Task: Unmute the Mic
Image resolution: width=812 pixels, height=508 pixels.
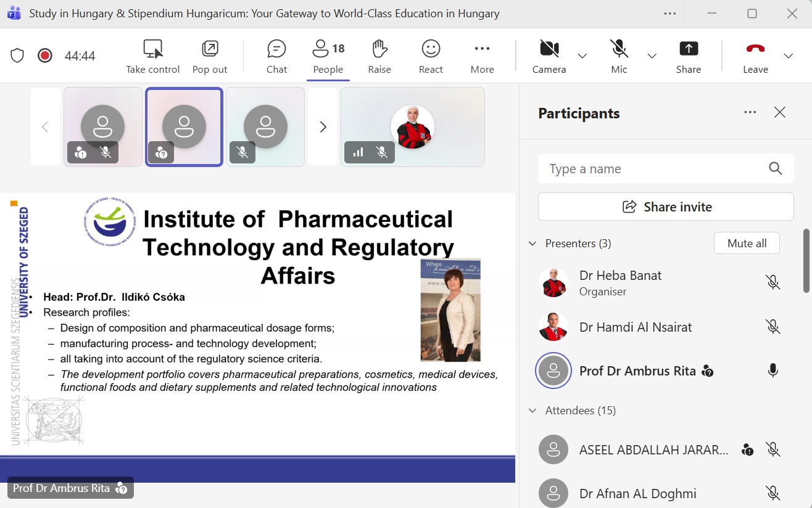Action: coord(619,56)
